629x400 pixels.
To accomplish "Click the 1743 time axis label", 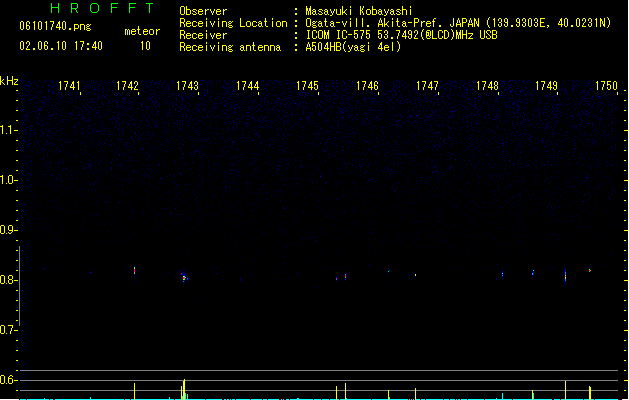I will tap(187, 86).
